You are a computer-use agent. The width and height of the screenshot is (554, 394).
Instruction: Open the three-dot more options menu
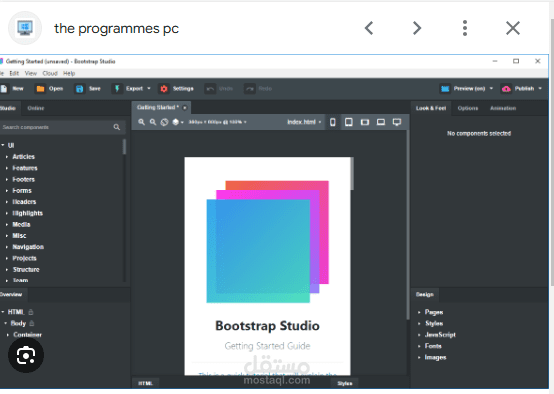click(465, 28)
